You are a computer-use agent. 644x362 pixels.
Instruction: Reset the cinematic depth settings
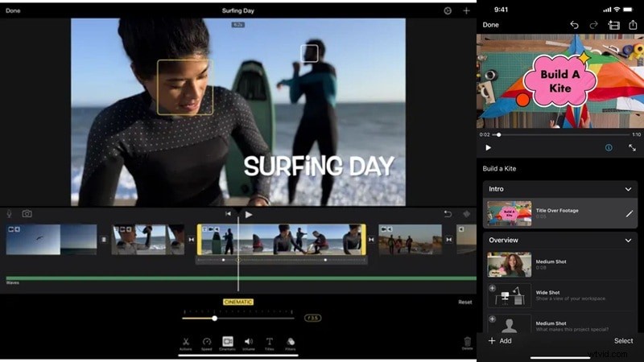(465, 302)
